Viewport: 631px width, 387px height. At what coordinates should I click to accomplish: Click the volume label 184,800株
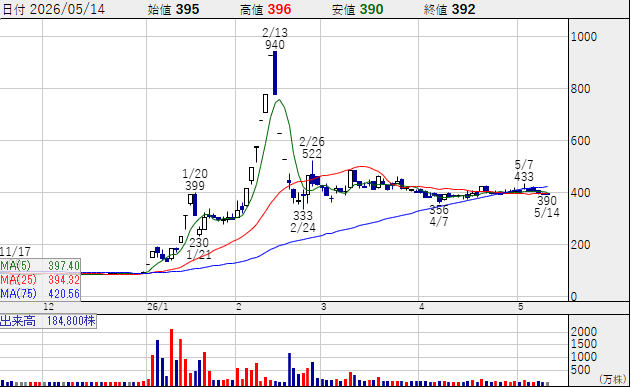point(71,321)
